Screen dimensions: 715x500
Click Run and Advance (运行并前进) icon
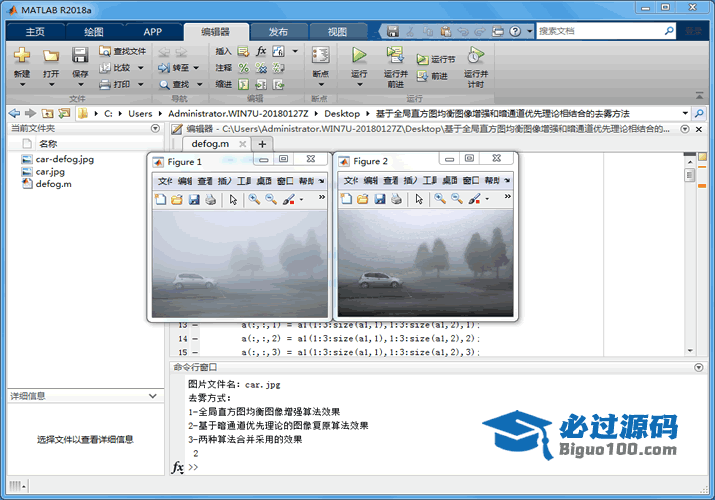click(395, 55)
